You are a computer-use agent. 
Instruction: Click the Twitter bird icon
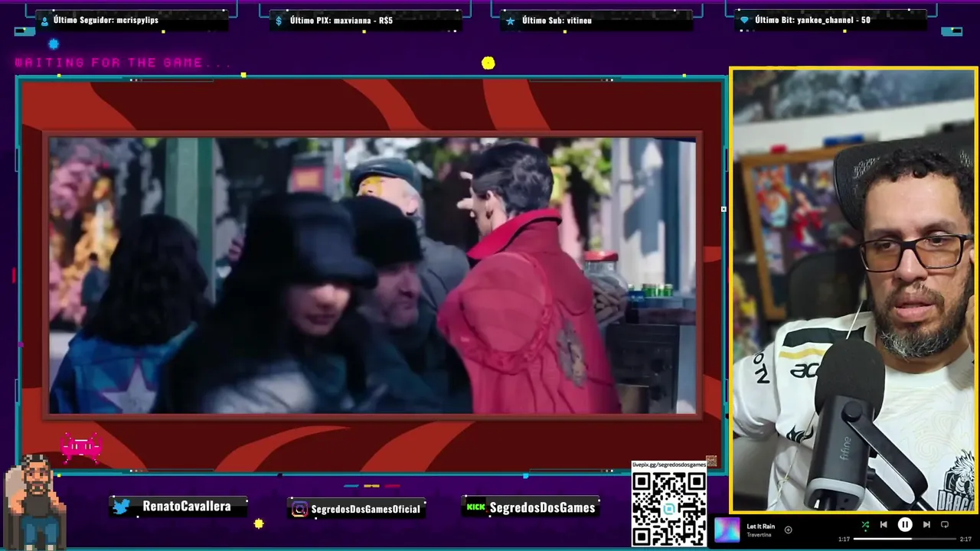122,507
